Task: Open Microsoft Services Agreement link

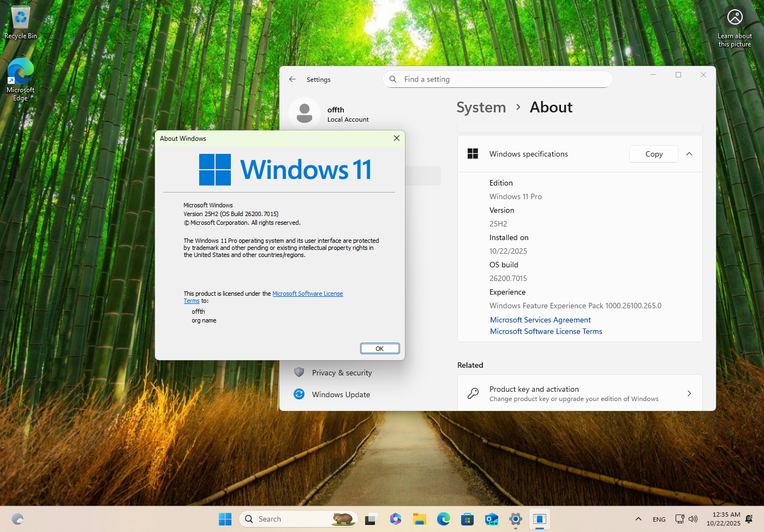Action: coord(540,320)
